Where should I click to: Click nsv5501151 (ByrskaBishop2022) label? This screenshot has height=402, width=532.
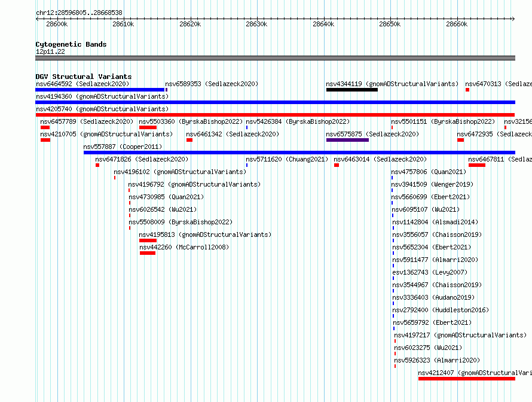443,121
